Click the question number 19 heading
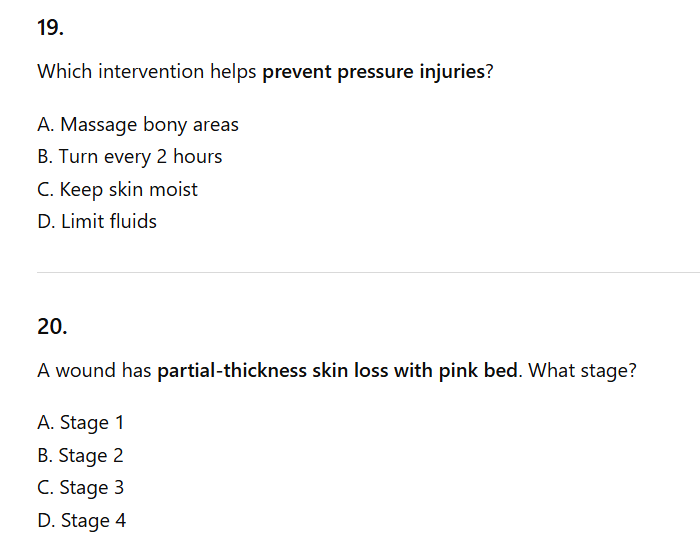The height and width of the screenshot is (549, 700). pyautogui.click(x=50, y=28)
